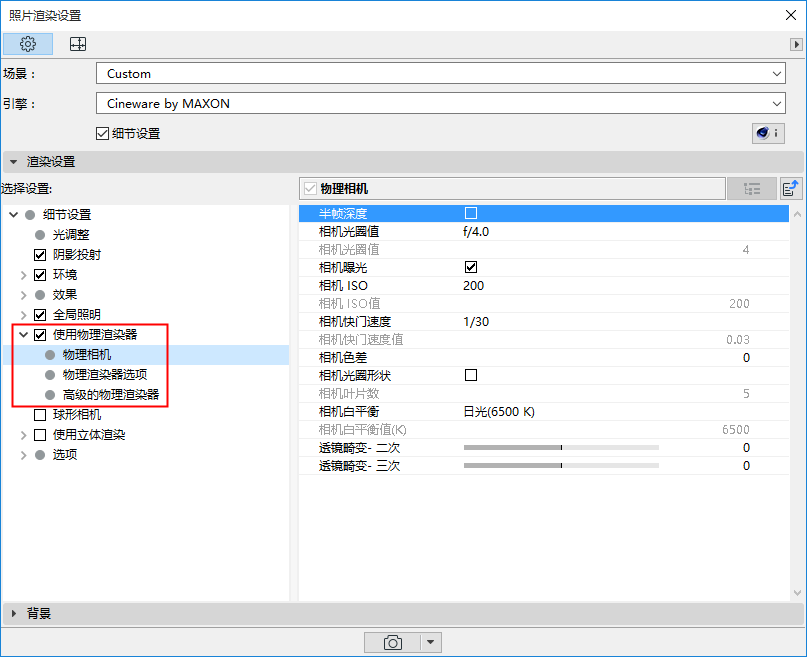Select 效果 in the settings tree
The width and height of the screenshot is (807, 657).
click(x=65, y=295)
